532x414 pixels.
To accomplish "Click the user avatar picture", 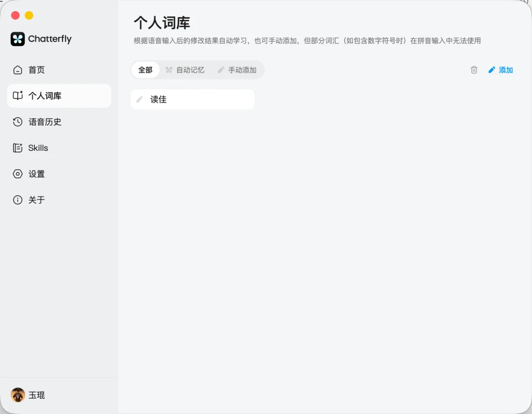I will pyautogui.click(x=18, y=395).
